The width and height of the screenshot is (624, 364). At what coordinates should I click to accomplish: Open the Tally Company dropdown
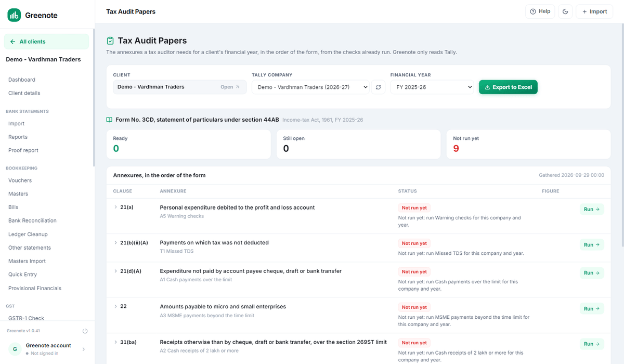tap(310, 87)
